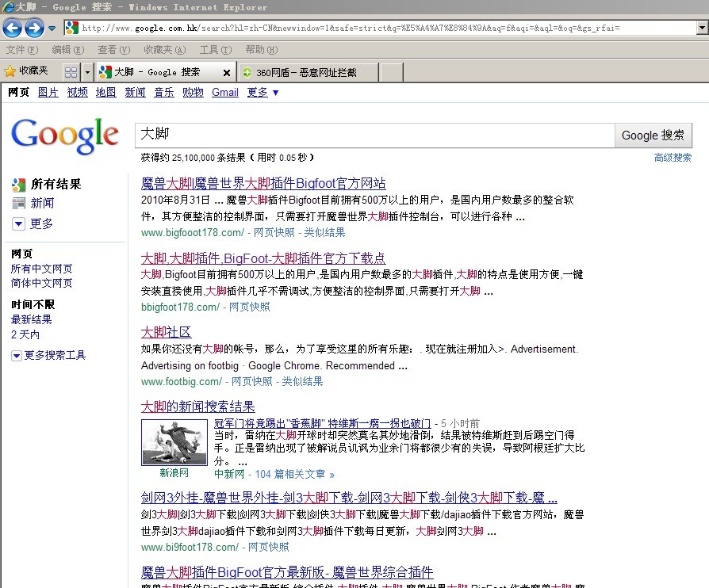
Task: Open the 高级搜索 link
Action: pos(673,158)
